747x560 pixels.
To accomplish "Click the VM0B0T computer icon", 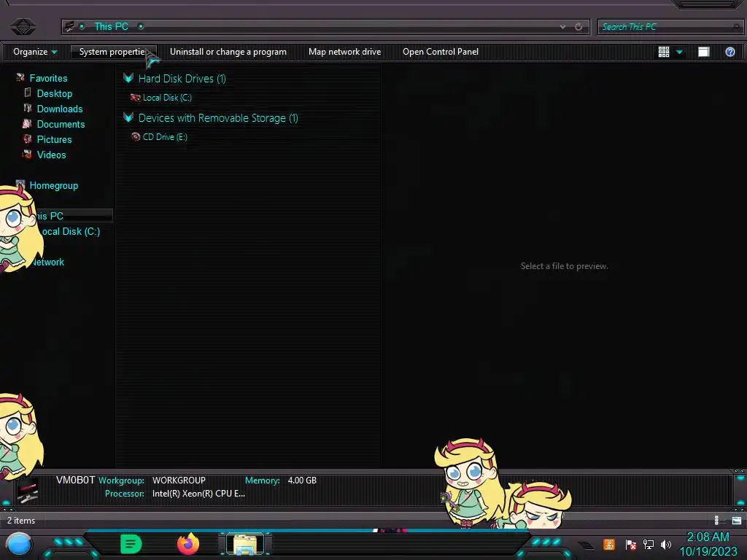I will [27, 491].
